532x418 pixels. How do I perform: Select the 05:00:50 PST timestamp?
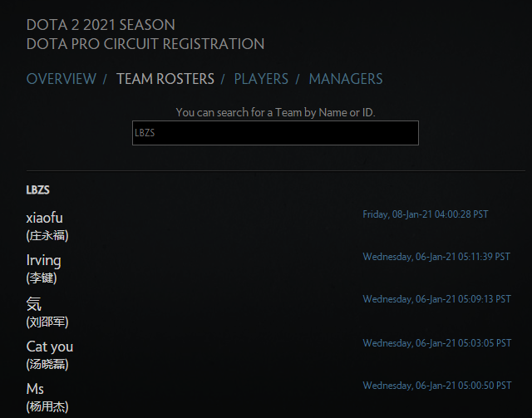pyautogui.click(x=436, y=386)
